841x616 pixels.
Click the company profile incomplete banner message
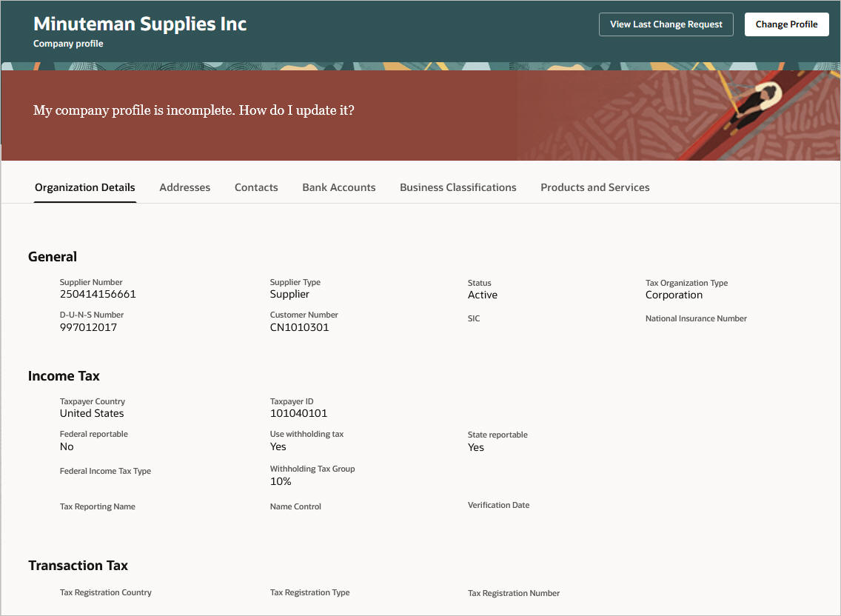pos(193,110)
